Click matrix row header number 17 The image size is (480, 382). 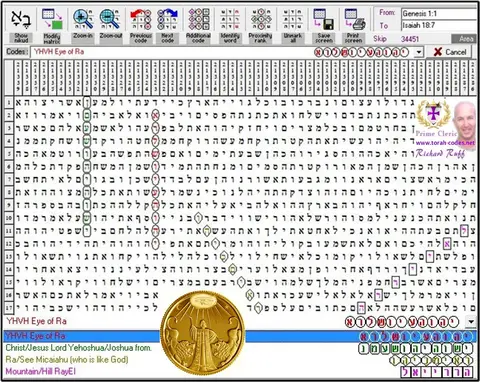9,308
